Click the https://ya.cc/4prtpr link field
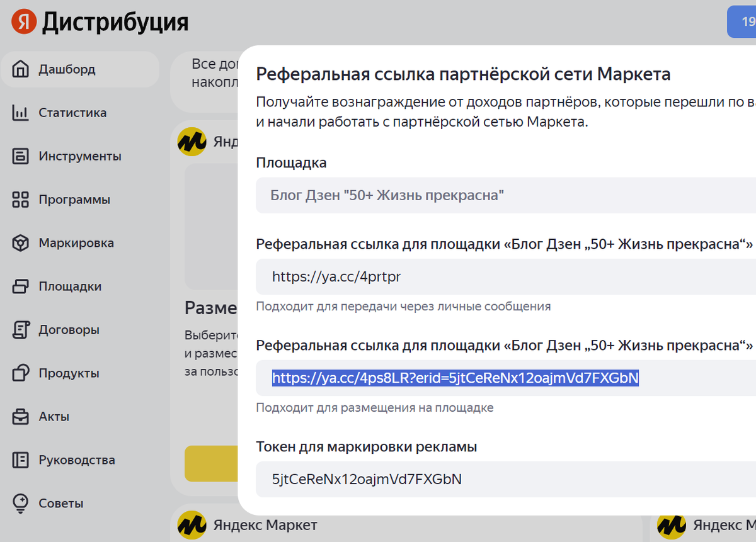The image size is (756, 542). coord(506,276)
